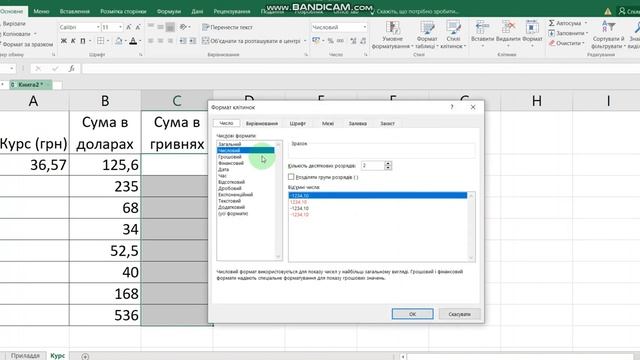Select red 1234.10 negative number option

[298, 202]
